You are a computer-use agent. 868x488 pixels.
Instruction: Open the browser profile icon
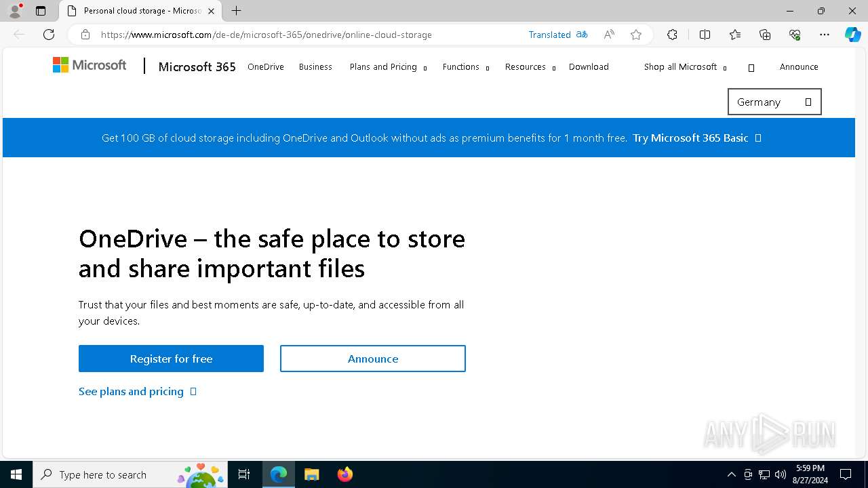14,11
